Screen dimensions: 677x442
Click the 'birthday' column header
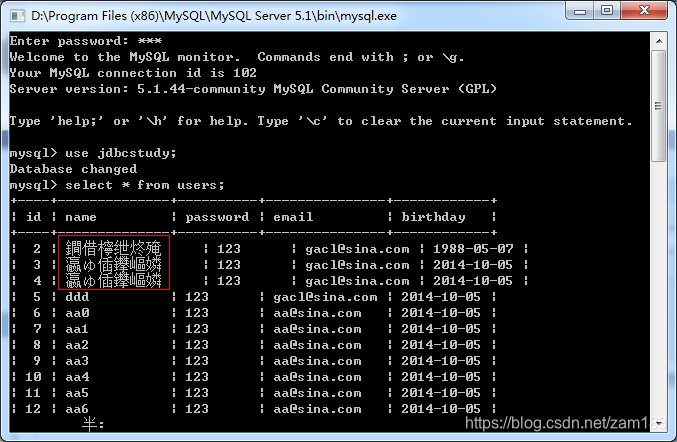tap(433, 217)
